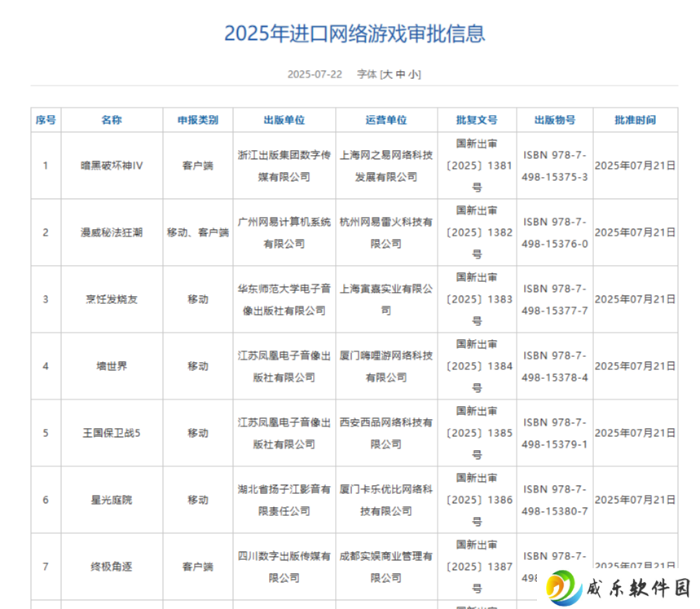The image size is (700, 609).
Task: Click approval date in 王国保卫战5 row
Action: click(x=635, y=433)
